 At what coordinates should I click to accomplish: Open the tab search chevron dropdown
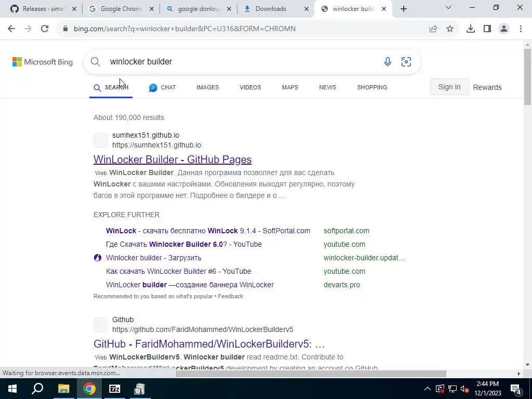pyautogui.click(x=448, y=7)
